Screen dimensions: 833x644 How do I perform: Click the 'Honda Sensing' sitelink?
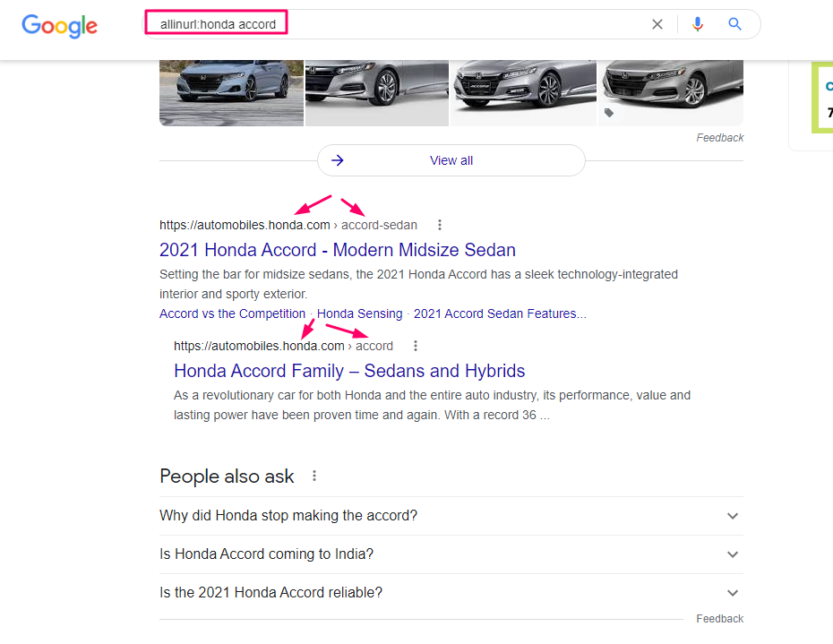tap(359, 313)
